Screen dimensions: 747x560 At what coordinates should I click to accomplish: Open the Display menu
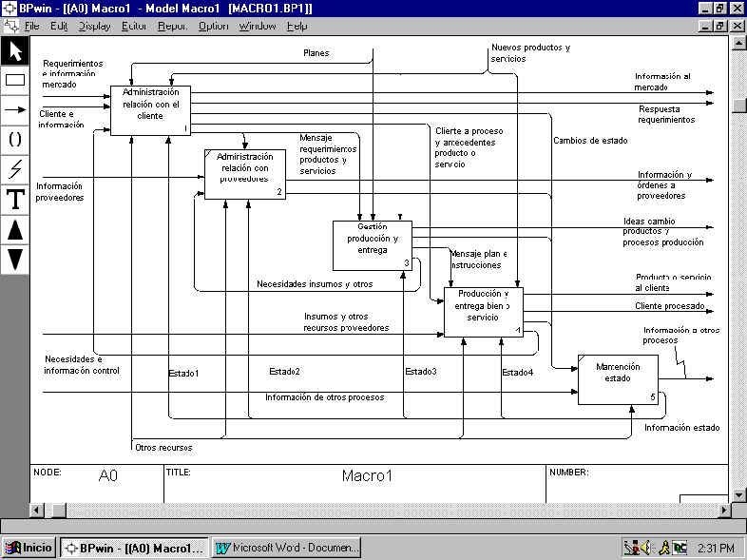click(94, 26)
